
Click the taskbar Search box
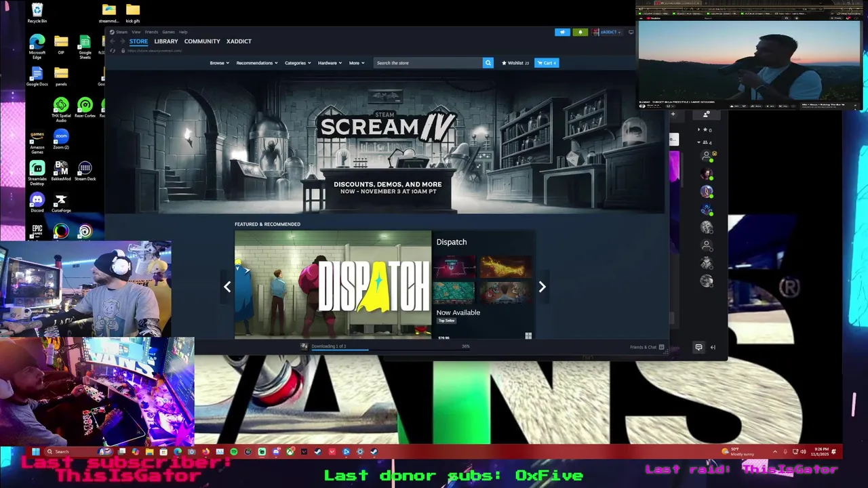(x=78, y=451)
